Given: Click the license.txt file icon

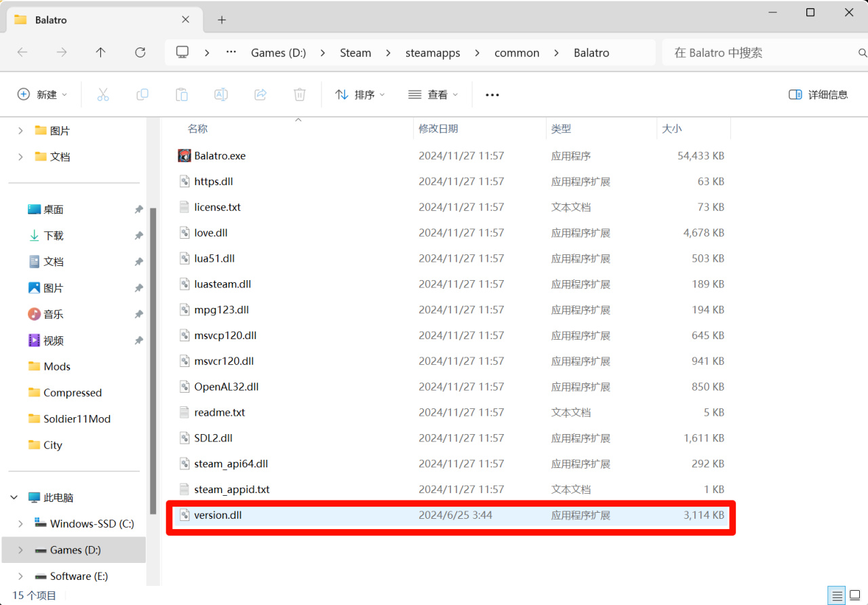Looking at the screenshot, I should [x=184, y=208].
